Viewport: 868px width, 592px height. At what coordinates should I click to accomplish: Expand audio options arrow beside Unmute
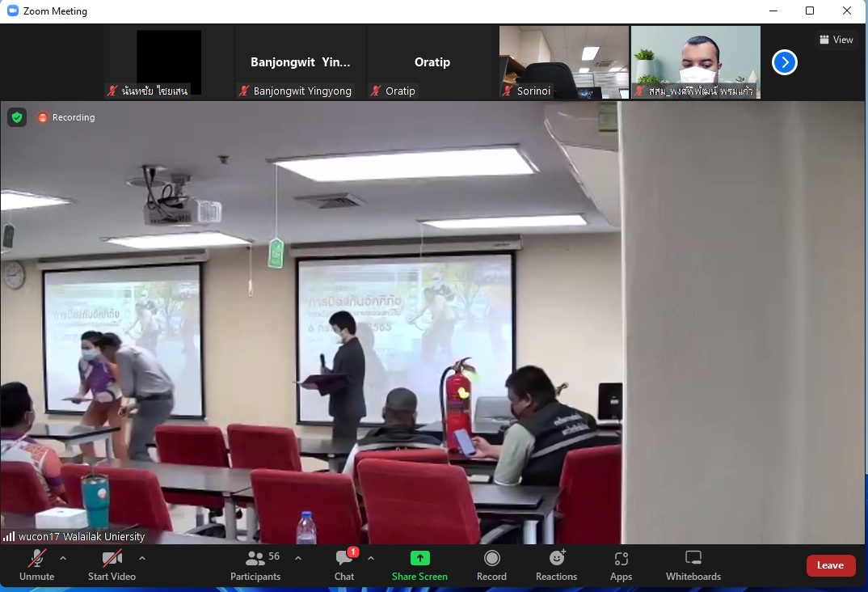point(63,558)
